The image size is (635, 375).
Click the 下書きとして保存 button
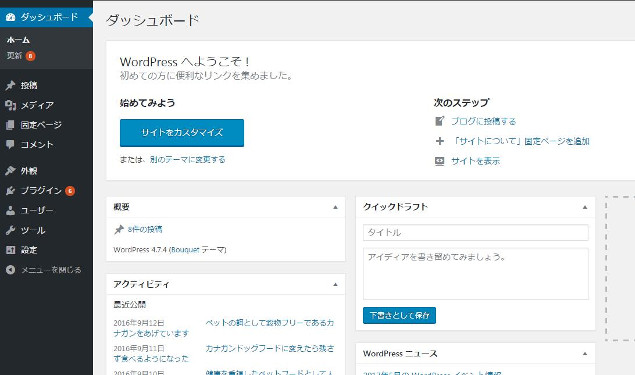point(399,315)
